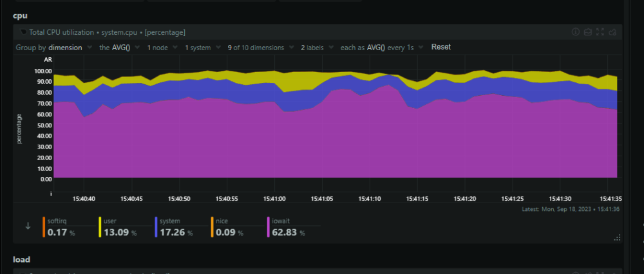Click the blue system color bar
Image resolution: width=644 pixels, height=274 pixels.
156,227
